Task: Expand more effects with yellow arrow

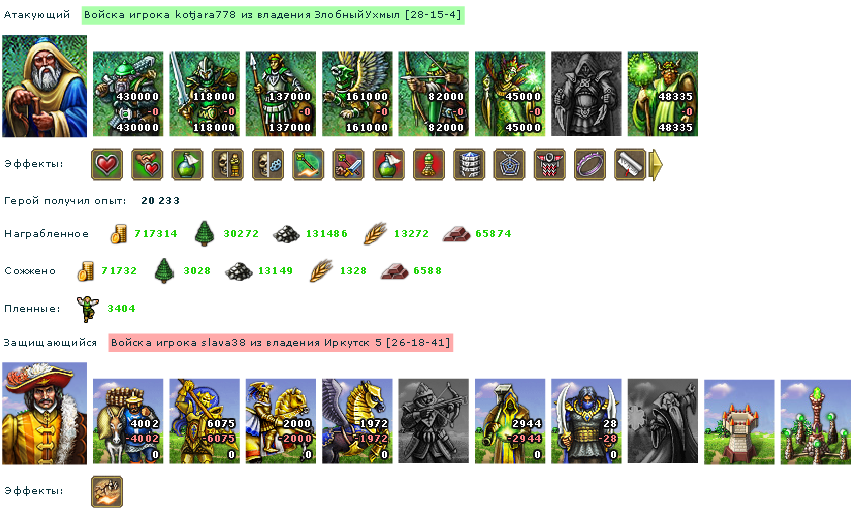Action: pyautogui.click(x=657, y=164)
